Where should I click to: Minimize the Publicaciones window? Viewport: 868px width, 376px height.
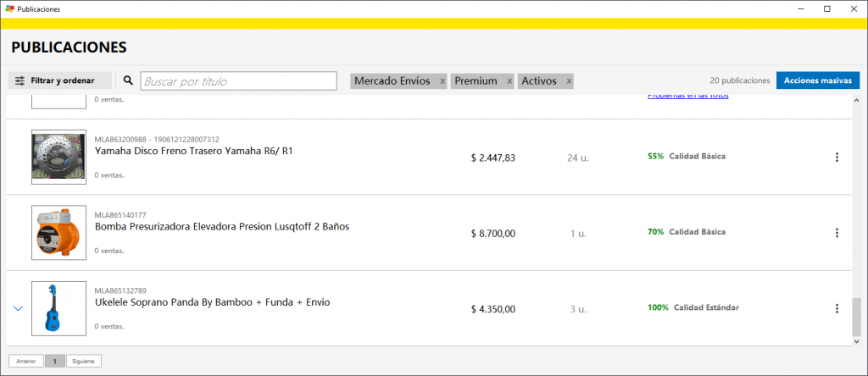point(802,8)
